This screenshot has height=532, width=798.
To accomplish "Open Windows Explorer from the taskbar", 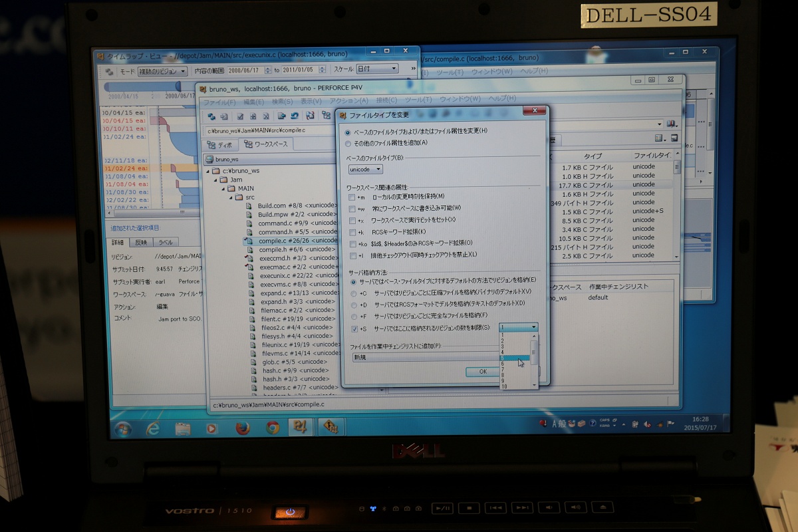I will (183, 429).
